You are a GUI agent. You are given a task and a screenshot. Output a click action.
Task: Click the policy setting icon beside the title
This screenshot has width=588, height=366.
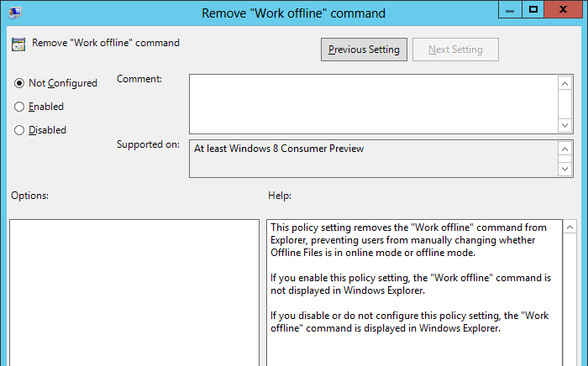pyautogui.click(x=18, y=44)
